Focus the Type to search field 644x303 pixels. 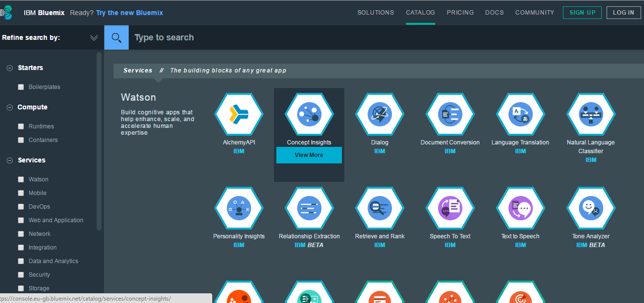tap(386, 37)
